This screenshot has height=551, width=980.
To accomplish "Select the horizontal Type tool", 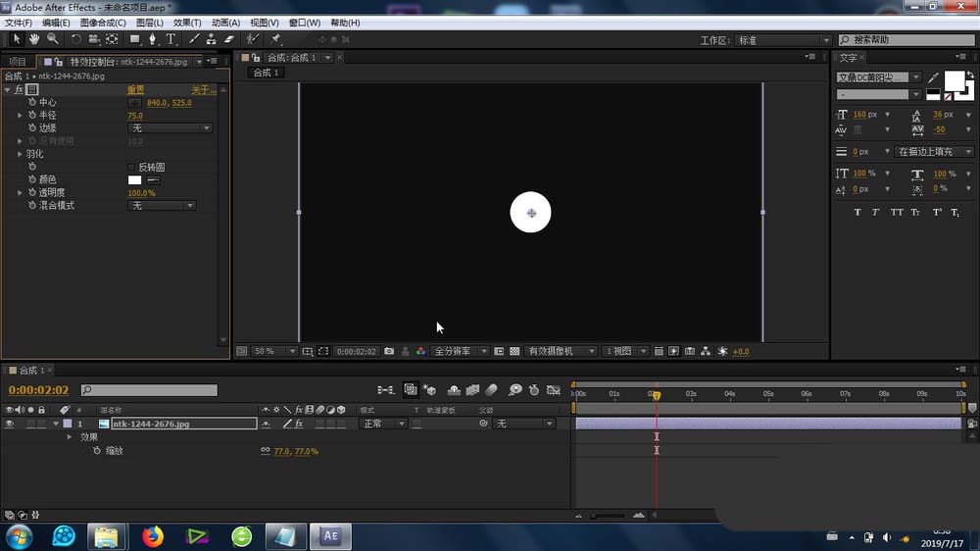I will tap(171, 39).
